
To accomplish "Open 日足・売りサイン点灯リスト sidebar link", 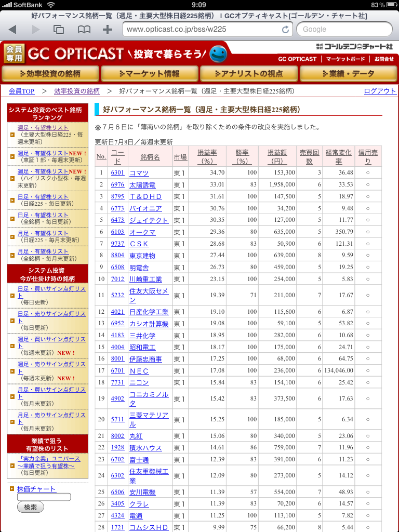I will [x=51, y=317].
